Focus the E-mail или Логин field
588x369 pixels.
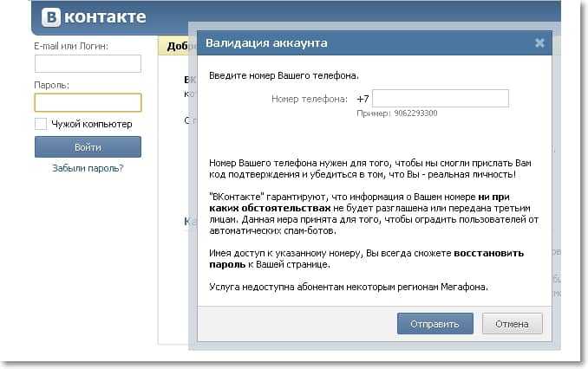click(88, 63)
